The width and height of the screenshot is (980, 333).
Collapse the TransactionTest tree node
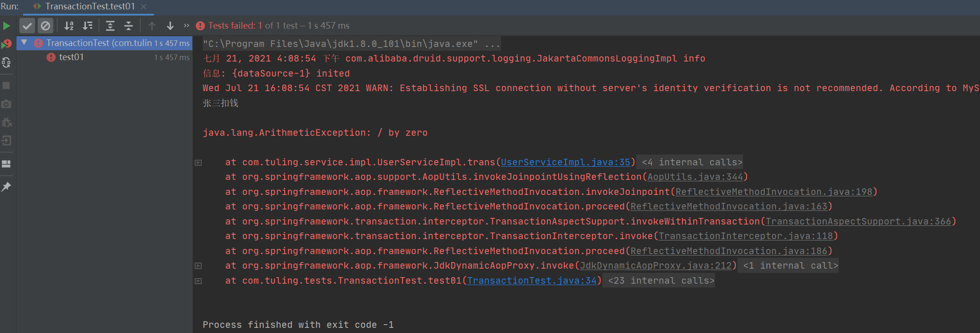click(24, 43)
